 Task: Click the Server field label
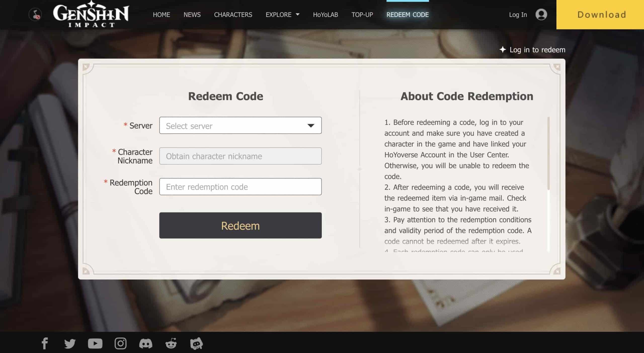141,125
